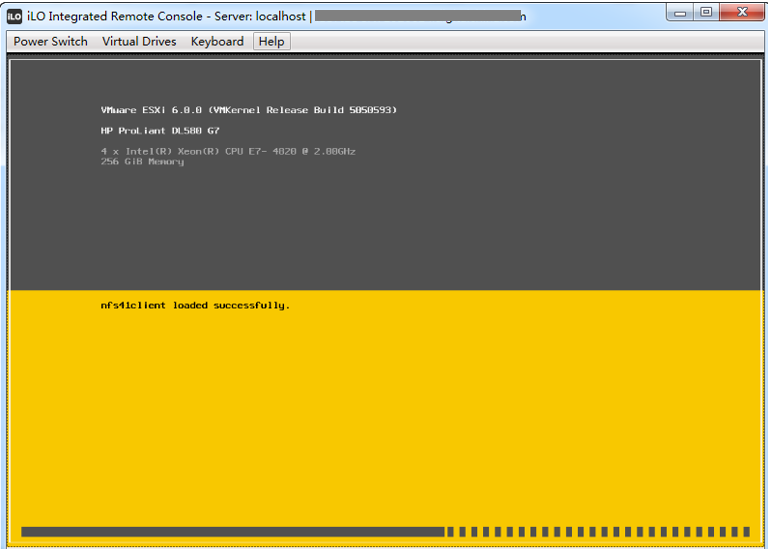This screenshot has width=768, height=549.
Task: Click the iLO logo in the title bar
Action: (15, 17)
